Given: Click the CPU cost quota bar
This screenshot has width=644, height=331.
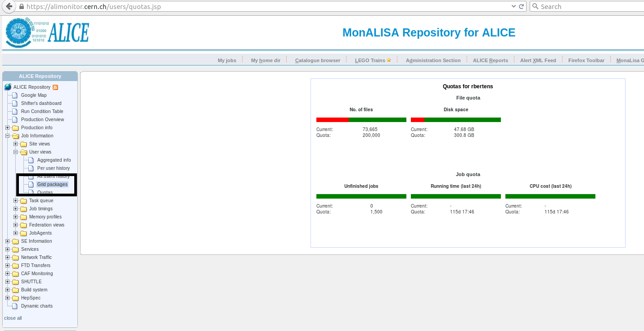Looking at the screenshot, I should 550,196.
